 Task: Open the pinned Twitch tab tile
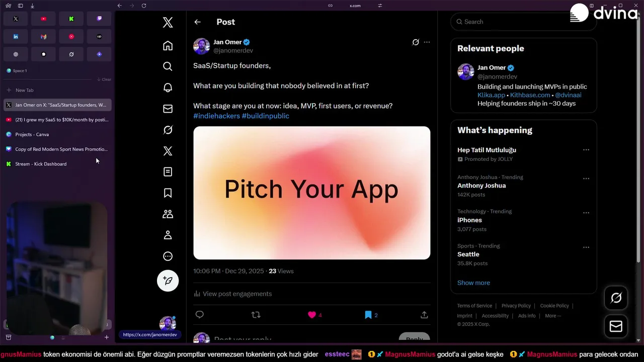tap(99, 19)
